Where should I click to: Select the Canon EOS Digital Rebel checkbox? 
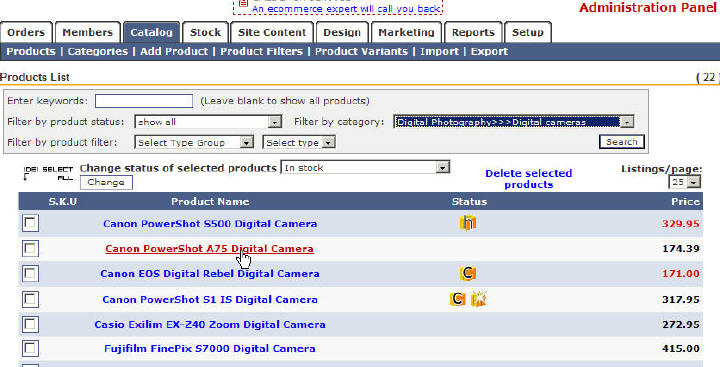coord(30,274)
